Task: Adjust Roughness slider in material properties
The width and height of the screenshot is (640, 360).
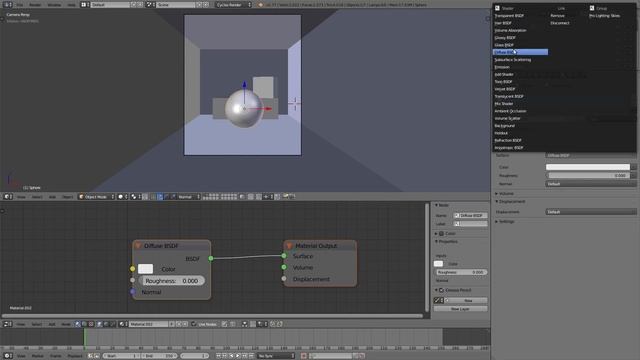Action: [x=588, y=176]
